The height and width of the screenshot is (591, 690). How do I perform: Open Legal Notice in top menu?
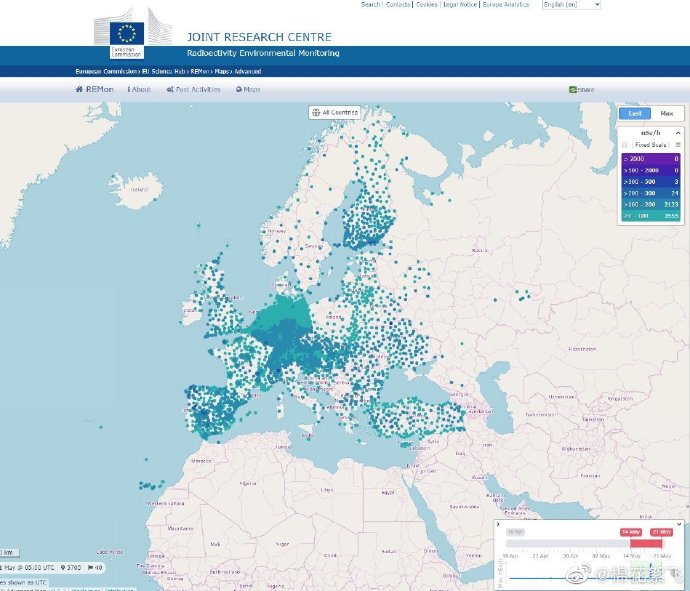459,5
